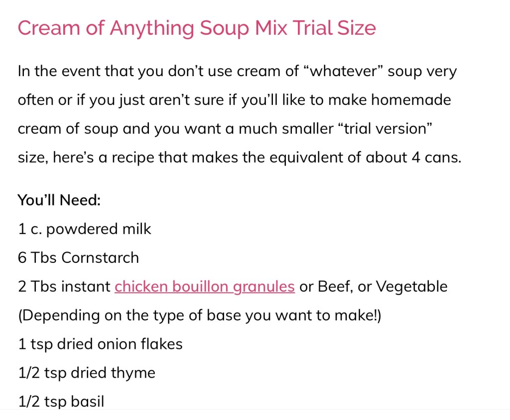Screen dimensions: 510x420
Task: Click the "2 Tbs instant" text
Action: tap(64, 287)
